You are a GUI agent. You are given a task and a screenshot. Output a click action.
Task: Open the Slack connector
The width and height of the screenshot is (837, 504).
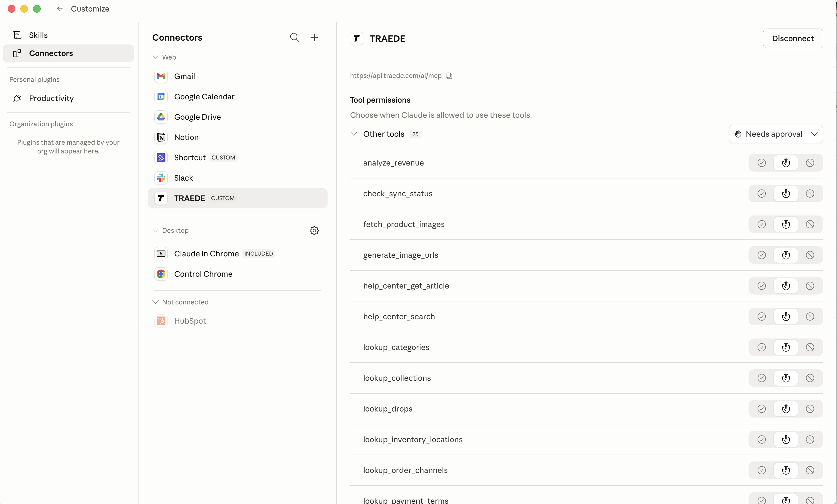184,178
